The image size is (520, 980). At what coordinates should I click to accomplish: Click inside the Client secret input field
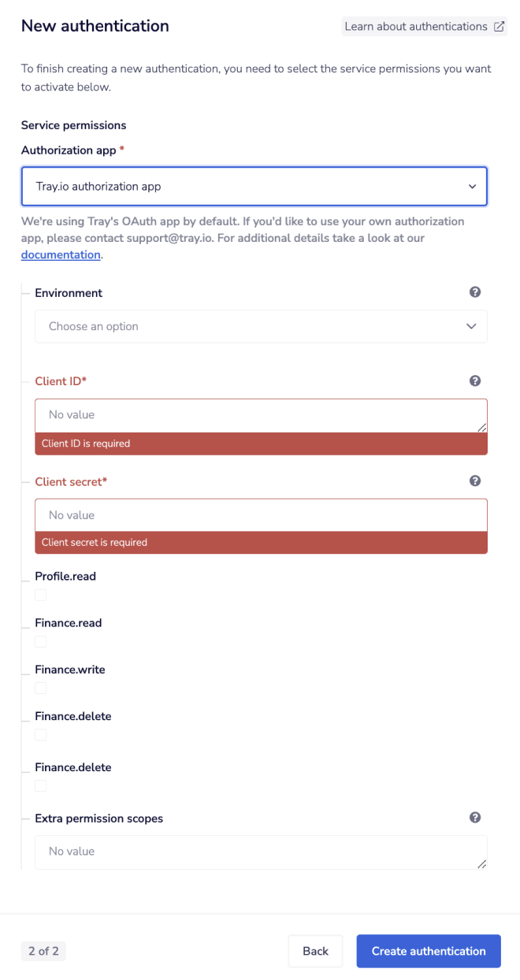[x=261, y=514]
